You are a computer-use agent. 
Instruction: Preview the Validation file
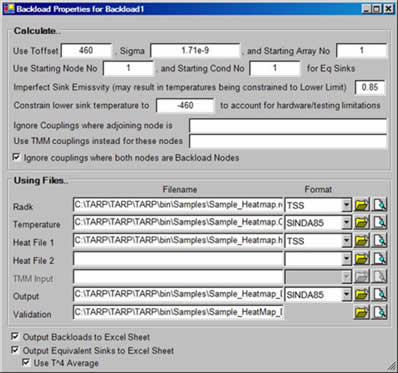tap(380, 312)
